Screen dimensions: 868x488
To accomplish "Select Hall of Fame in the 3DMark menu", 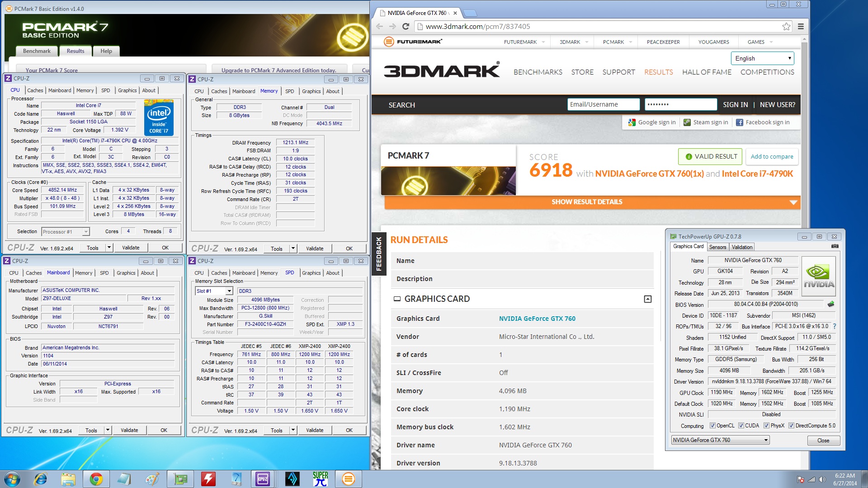I will click(x=707, y=72).
